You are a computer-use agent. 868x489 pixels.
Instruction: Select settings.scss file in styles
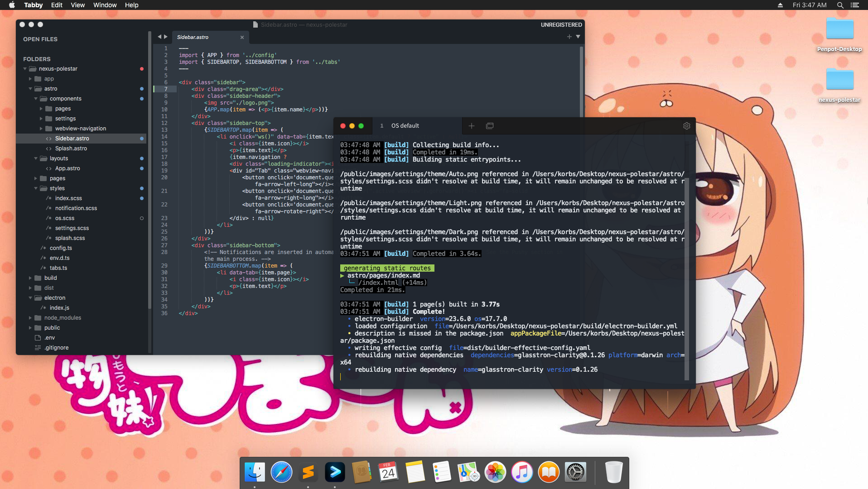tap(72, 228)
